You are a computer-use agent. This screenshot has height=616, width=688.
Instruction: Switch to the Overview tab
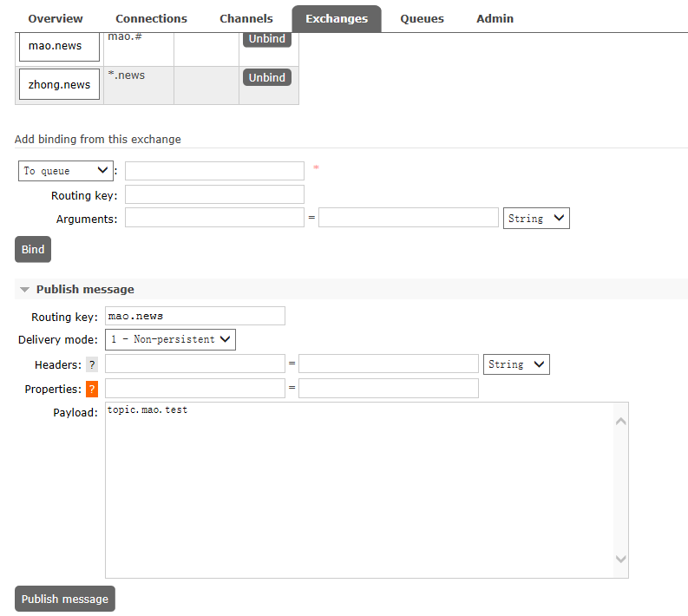pos(56,18)
